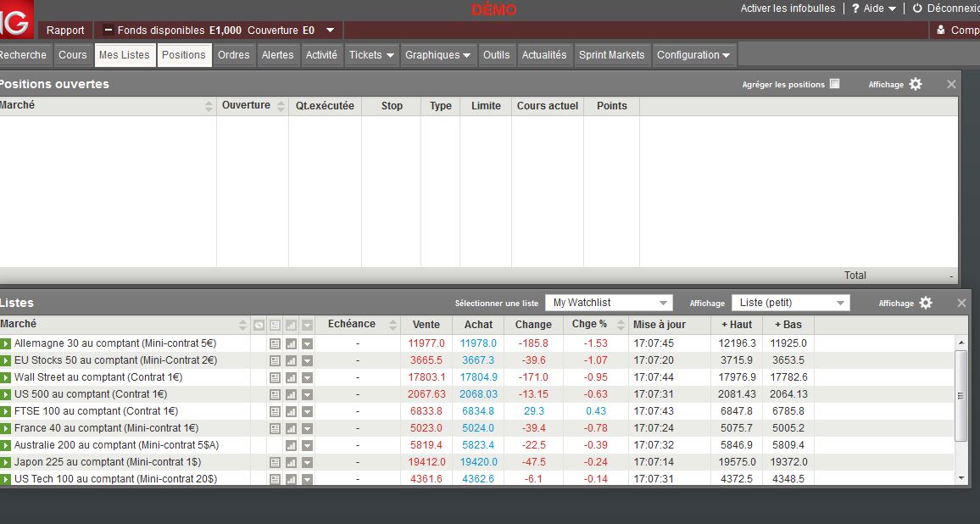The height and width of the screenshot is (524, 980).
Task: Open Affichage gear settings in Listes panel
Action: 926,303
